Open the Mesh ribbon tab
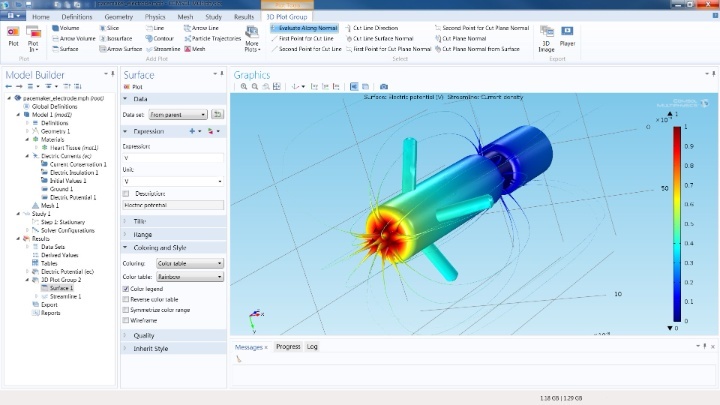 (185, 17)
